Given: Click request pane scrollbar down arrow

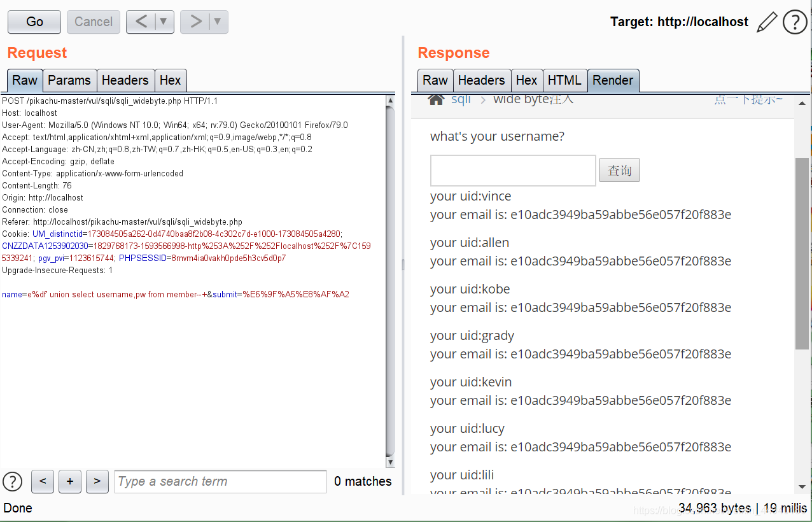Looking at the screenshot, I should pos(391,463).
